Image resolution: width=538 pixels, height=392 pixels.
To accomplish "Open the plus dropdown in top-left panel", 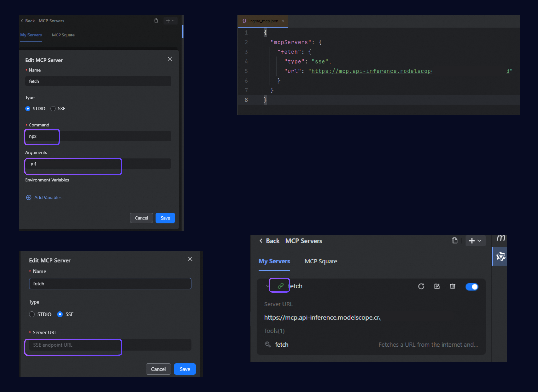I will tap(170, 21).
